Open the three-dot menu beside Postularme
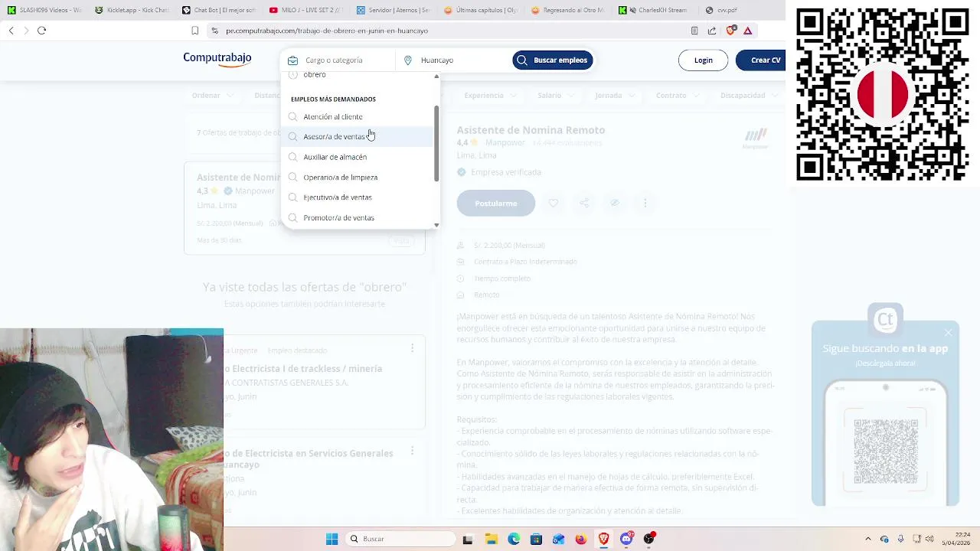 [x=645, y=203]
